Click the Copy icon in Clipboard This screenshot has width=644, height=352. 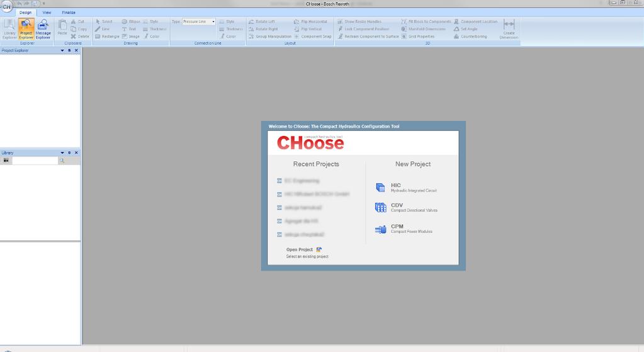(79, 29)
